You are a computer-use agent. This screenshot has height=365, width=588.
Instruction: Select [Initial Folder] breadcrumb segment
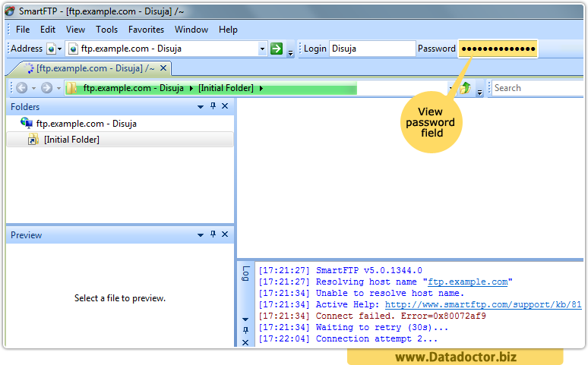[226, 89]
